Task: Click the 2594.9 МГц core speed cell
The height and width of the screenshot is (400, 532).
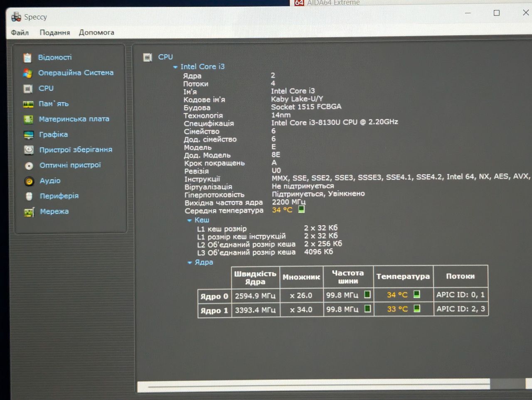Action: point(255,296)
